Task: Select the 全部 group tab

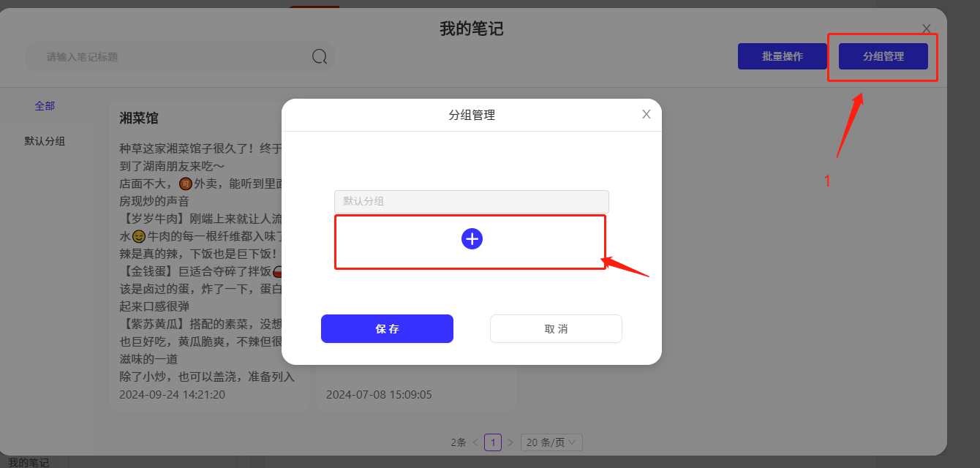Action: pyautogui.click(x=45, y=106)
